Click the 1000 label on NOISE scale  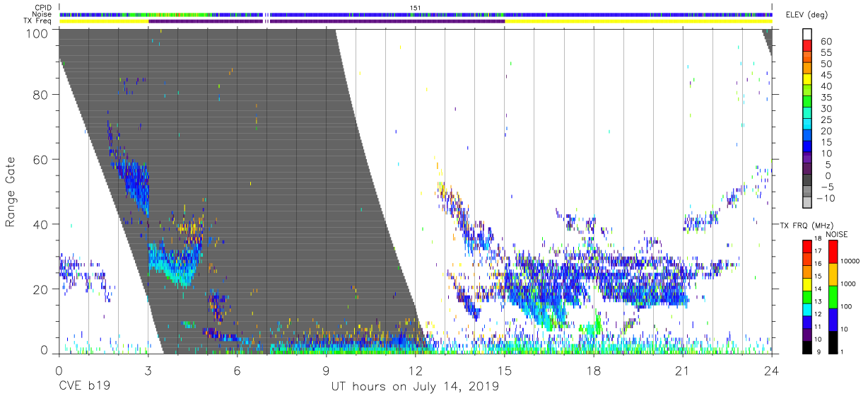point(850,284)
